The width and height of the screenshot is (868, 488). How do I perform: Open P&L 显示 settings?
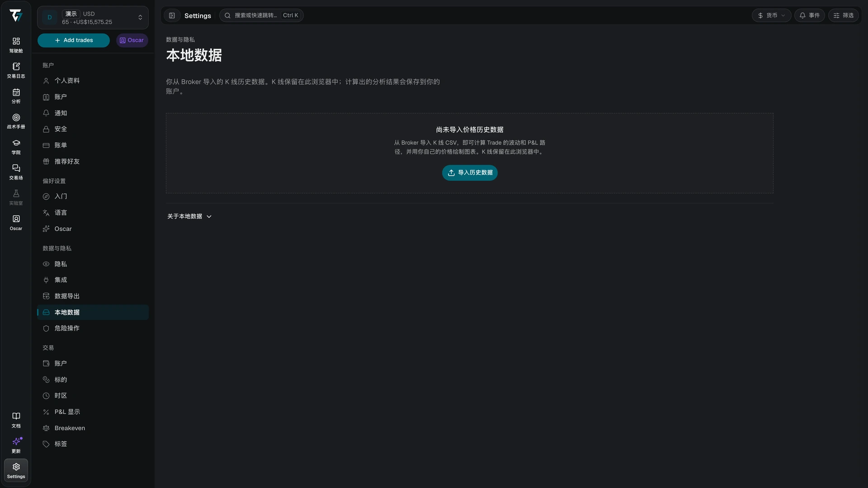[x=93, y=412]
